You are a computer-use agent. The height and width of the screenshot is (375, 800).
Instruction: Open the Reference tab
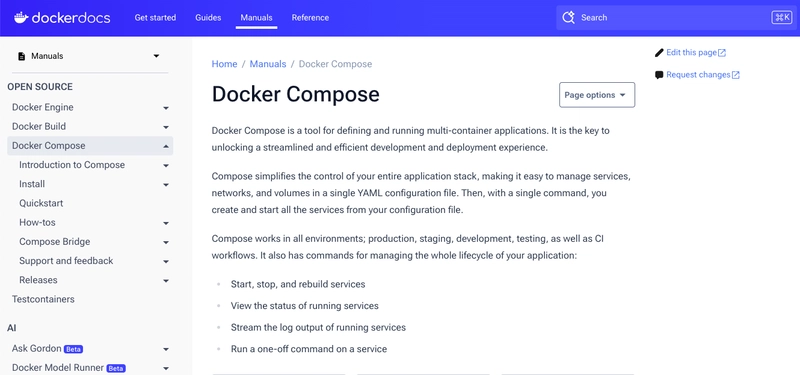point(310,17)
